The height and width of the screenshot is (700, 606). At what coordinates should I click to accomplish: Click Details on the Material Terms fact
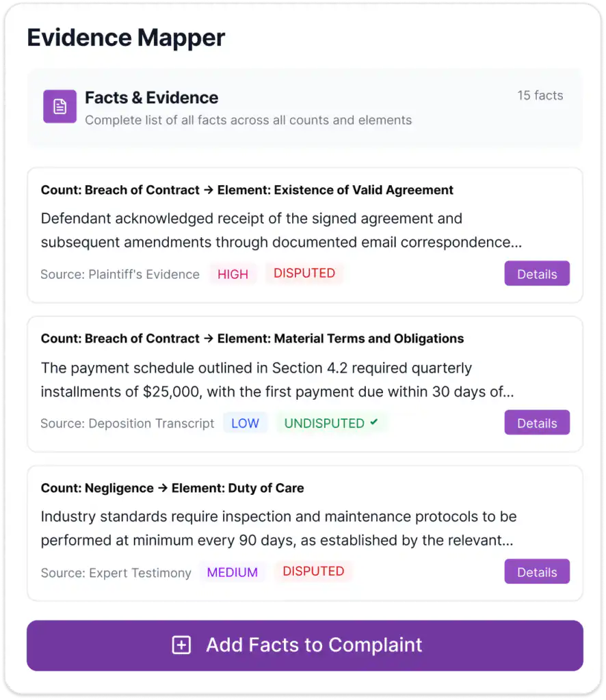pos(537,422)
